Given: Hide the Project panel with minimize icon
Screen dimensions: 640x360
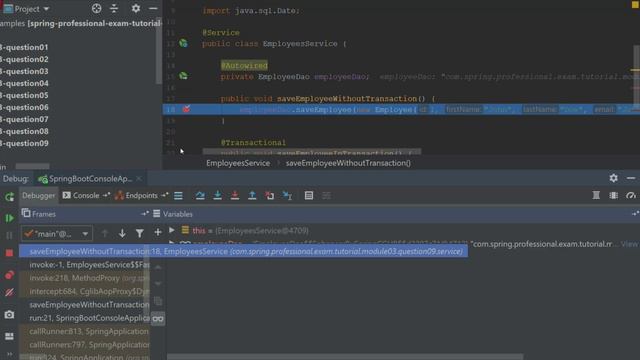Looking at the screenshot, I should click(x=153, y=9).
